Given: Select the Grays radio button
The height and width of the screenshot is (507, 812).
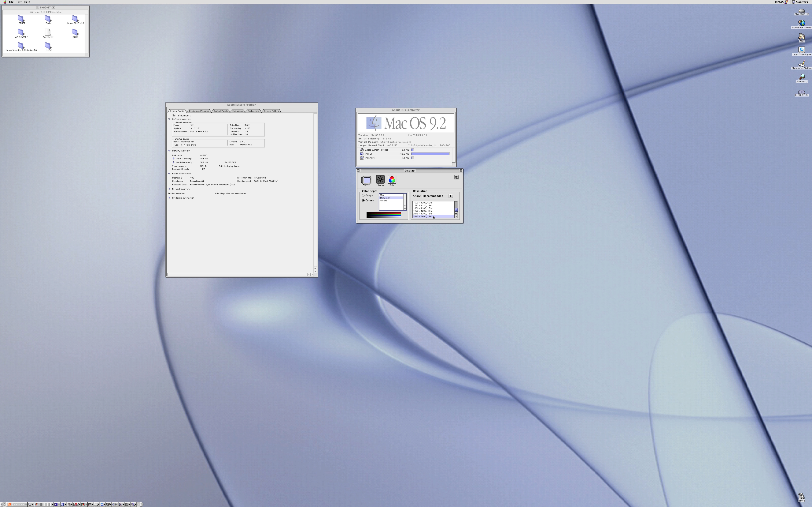Looking at the screenshot, I should 363,195.
